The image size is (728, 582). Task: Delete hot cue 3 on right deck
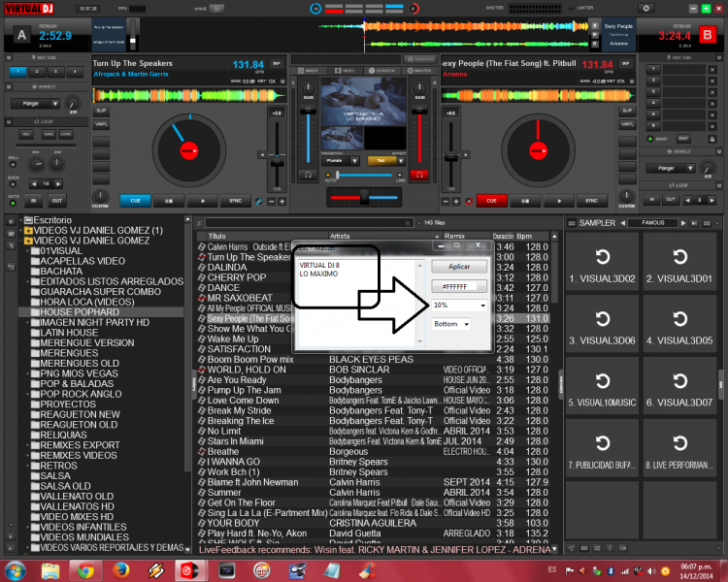(712, 92)
